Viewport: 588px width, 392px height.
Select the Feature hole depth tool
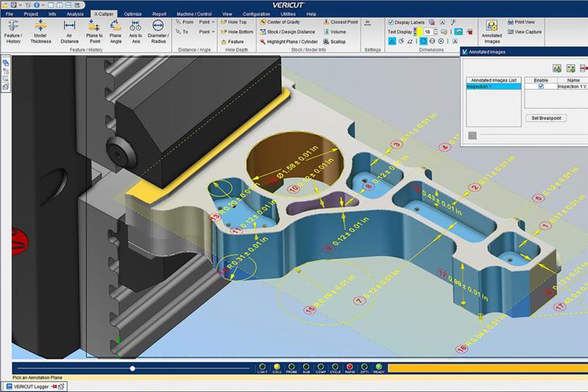click(232, 42)
